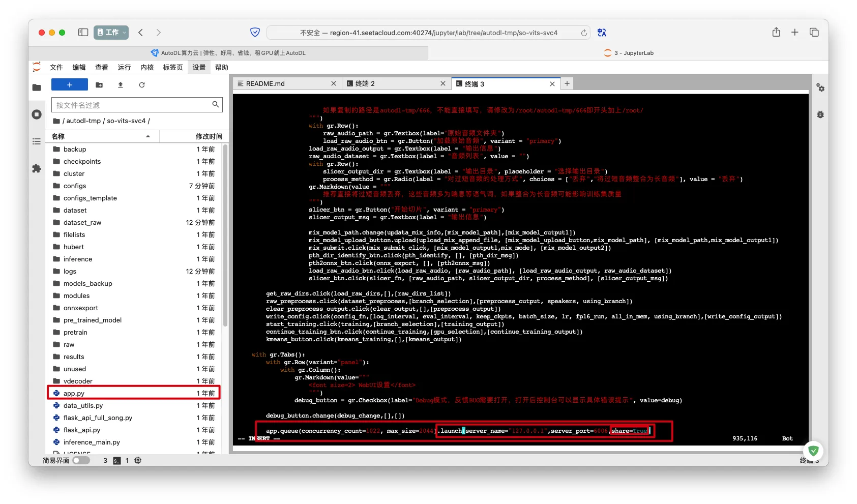Show the Safari tab overview icon
The height and width of the screenshot is (504, 857).
[814, 32]
